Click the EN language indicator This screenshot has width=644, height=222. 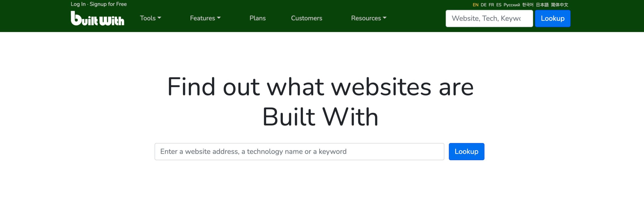(x=476, y=5)
